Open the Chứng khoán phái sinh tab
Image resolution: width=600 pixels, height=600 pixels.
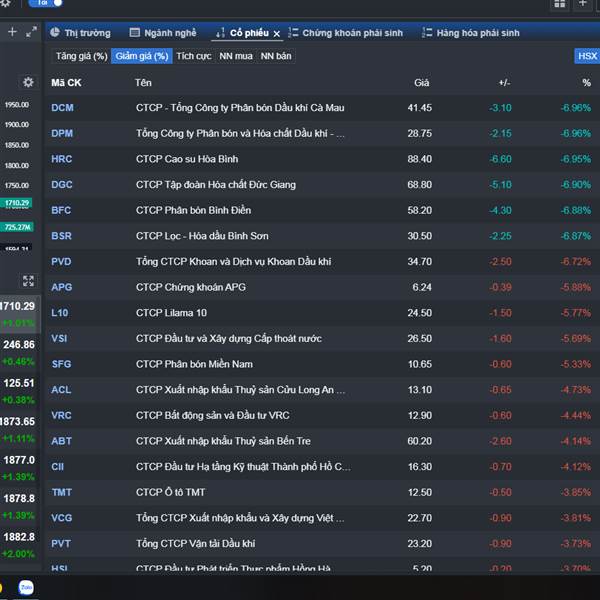point(345,33)
